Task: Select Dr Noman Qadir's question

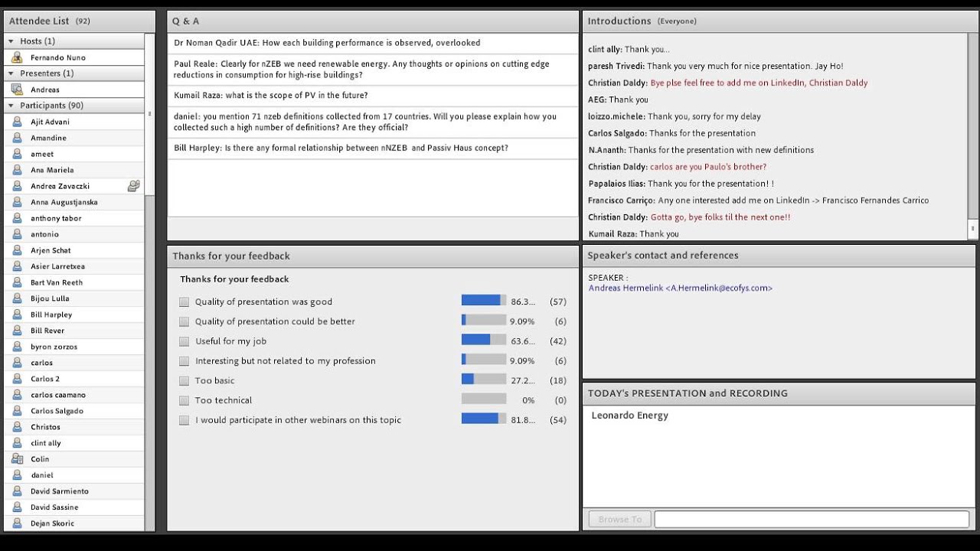Action: pos(373,43)
